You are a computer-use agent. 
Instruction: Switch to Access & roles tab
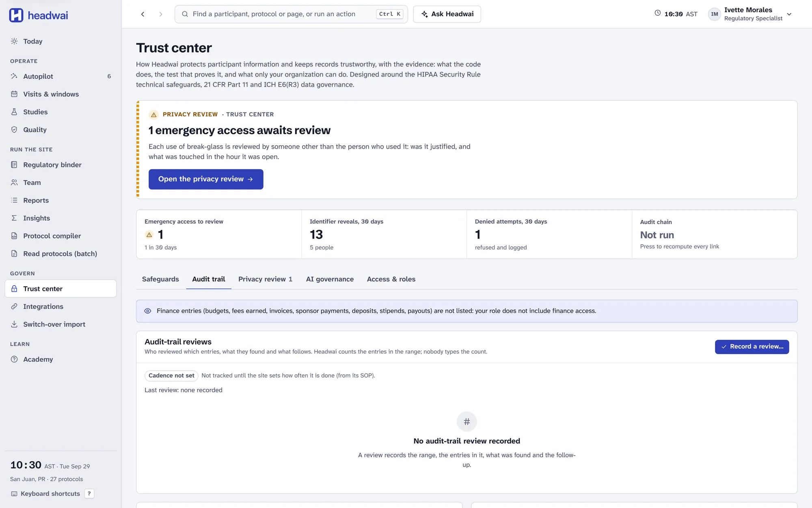391,279
